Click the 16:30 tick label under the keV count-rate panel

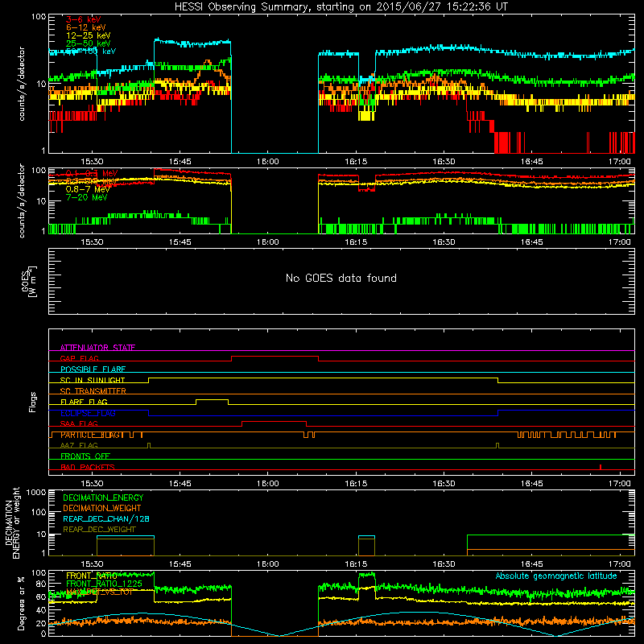point(444,162)
